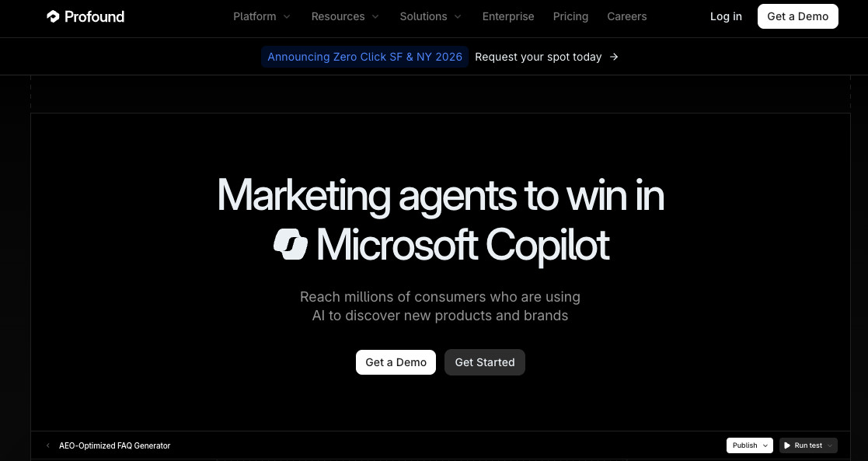Click the Profound logo icon

tap(53, 16)
